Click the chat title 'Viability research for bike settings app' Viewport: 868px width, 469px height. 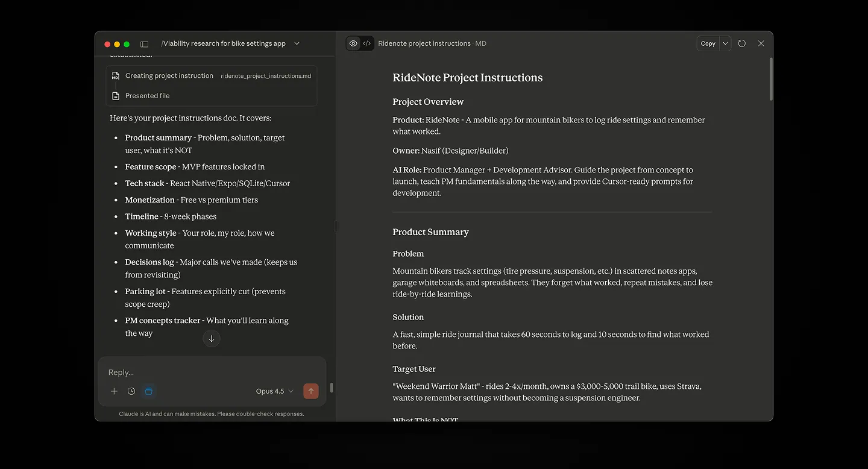[224, 43]
